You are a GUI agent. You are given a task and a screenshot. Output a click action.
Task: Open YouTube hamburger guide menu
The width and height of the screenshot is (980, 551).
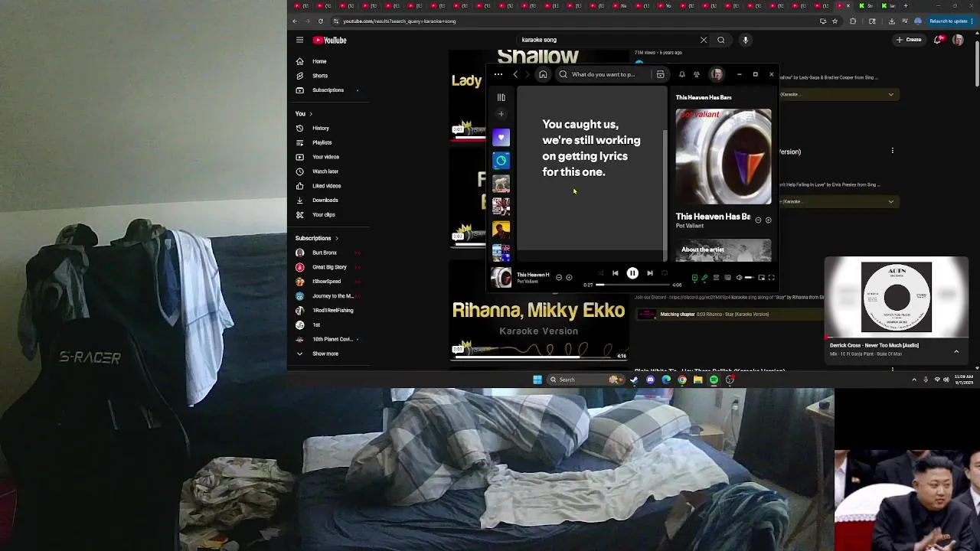[x=299, y=40]
